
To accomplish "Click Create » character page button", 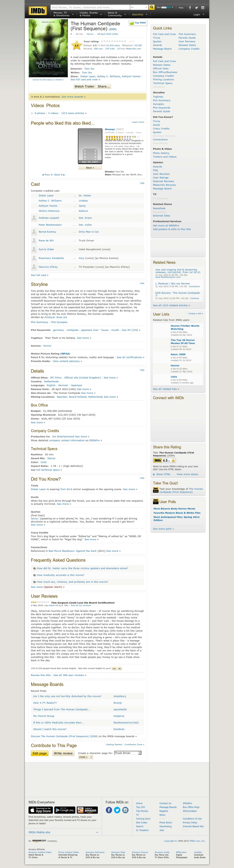I will coord(83,757).
